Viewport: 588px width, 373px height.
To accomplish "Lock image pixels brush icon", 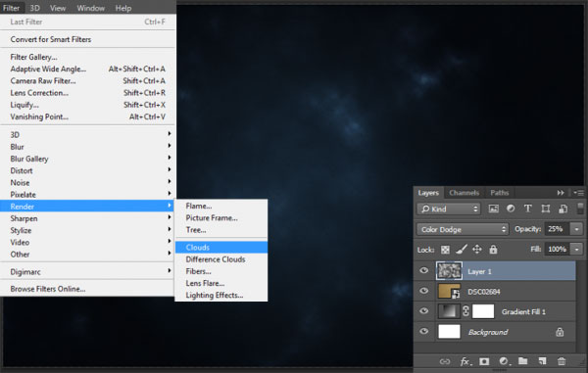I will click(x=462, y=250).
